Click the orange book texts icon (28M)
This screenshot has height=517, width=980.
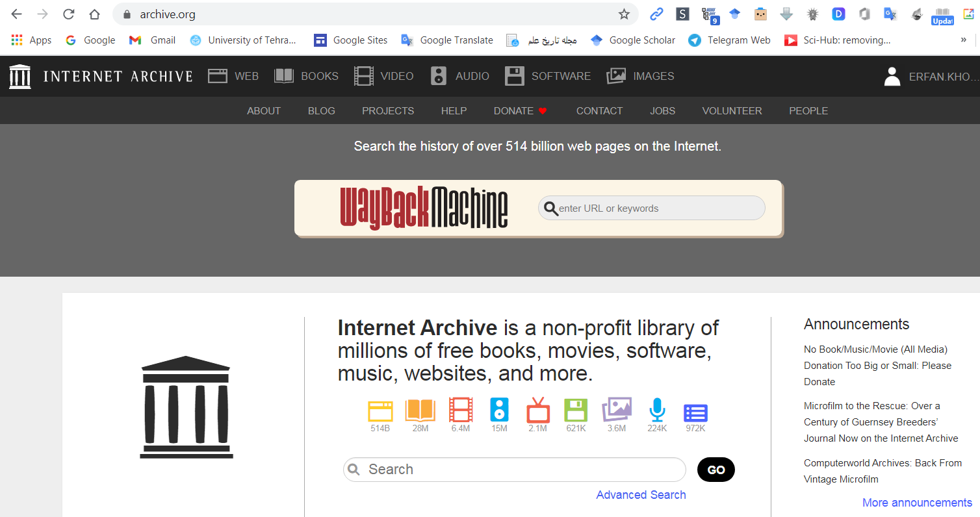coord(420,411)
